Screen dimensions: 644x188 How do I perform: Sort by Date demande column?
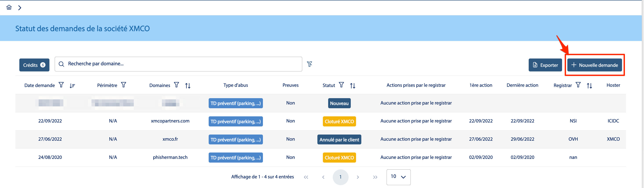point(72,85)
